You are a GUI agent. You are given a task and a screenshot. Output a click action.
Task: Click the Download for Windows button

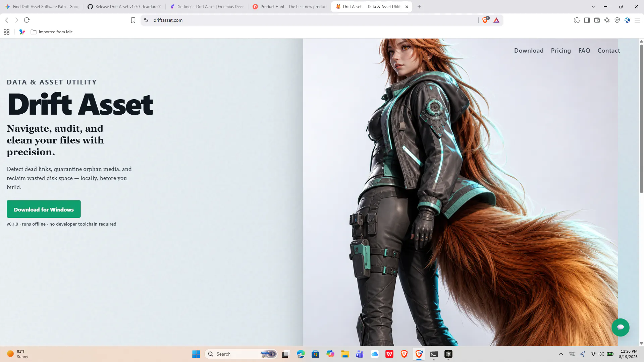click(44, 209)
